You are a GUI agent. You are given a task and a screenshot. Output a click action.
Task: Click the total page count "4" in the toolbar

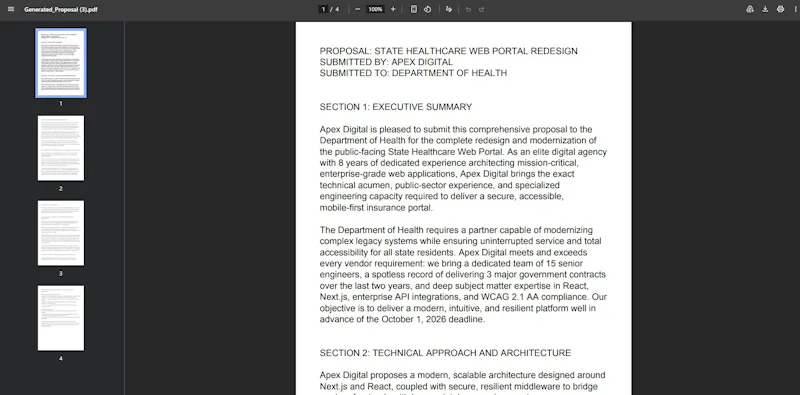[x=337, y=9]
